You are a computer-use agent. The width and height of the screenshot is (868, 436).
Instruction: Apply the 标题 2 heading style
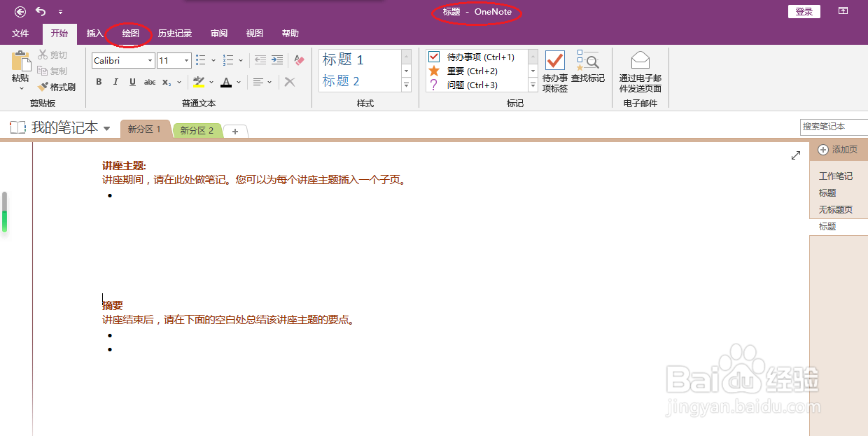(341, 81)
